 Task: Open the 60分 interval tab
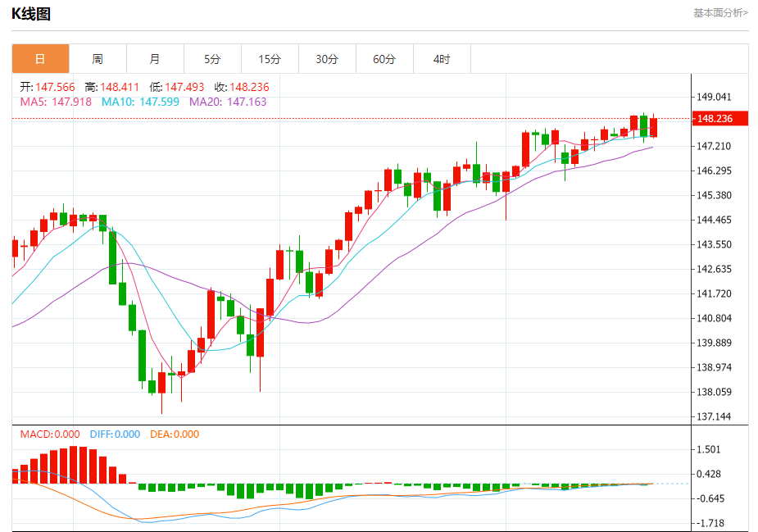pos(385,59)
